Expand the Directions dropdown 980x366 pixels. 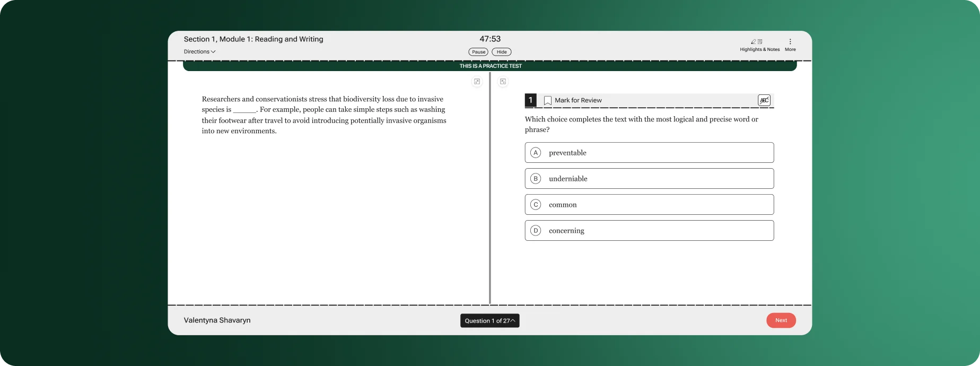click(x=199, y=52)
